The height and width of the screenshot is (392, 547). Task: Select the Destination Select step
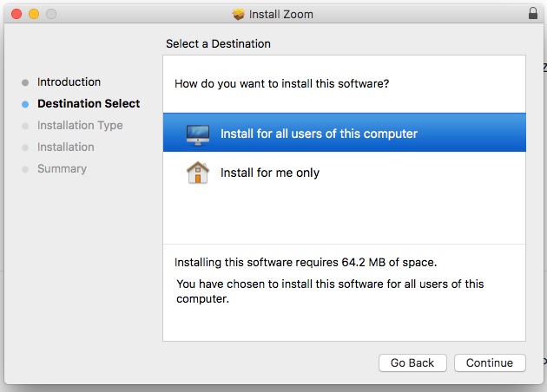89,104
